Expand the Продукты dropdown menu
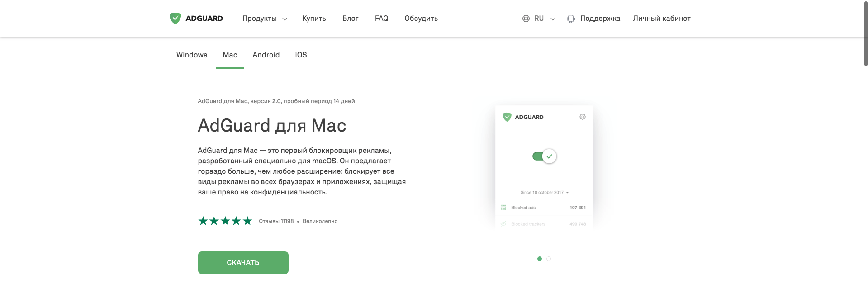The image size is (868, 308). 265,19
